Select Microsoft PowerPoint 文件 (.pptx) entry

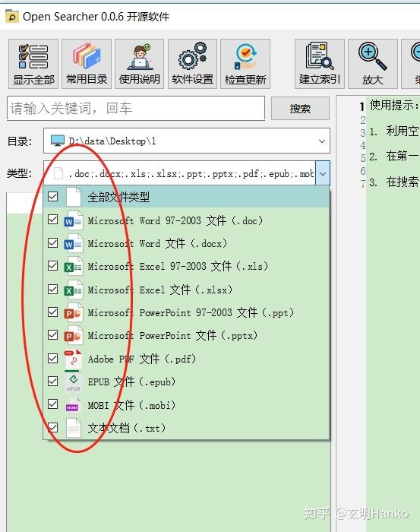click(186, 335)
